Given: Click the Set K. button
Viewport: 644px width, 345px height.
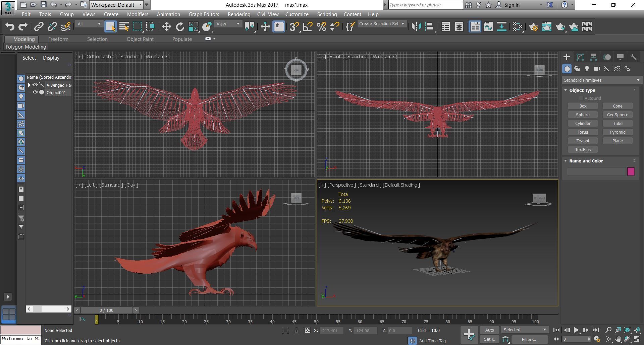Looking at the screenshot, I should (x=489, y=339).
